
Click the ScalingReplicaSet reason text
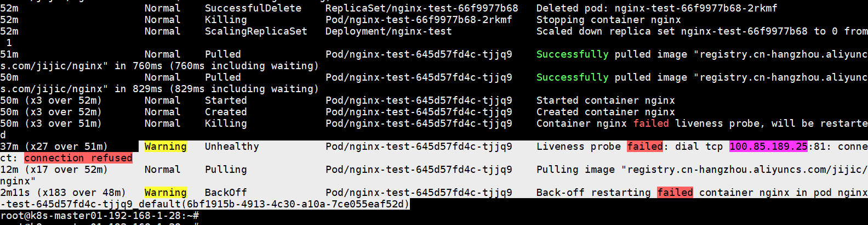click(256, 31)
